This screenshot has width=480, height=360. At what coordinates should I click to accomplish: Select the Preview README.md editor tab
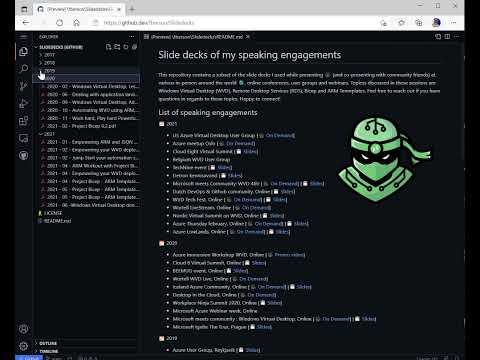coord(197,37)
